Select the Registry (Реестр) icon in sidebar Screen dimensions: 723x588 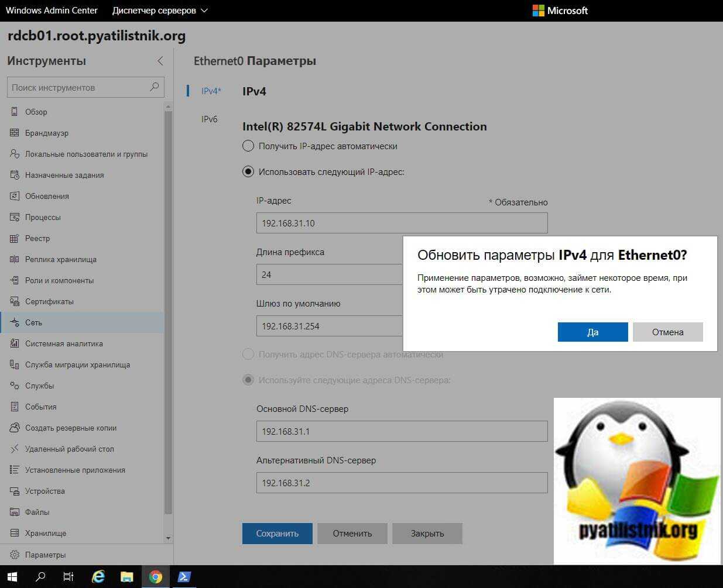click(x=15, y=238)
